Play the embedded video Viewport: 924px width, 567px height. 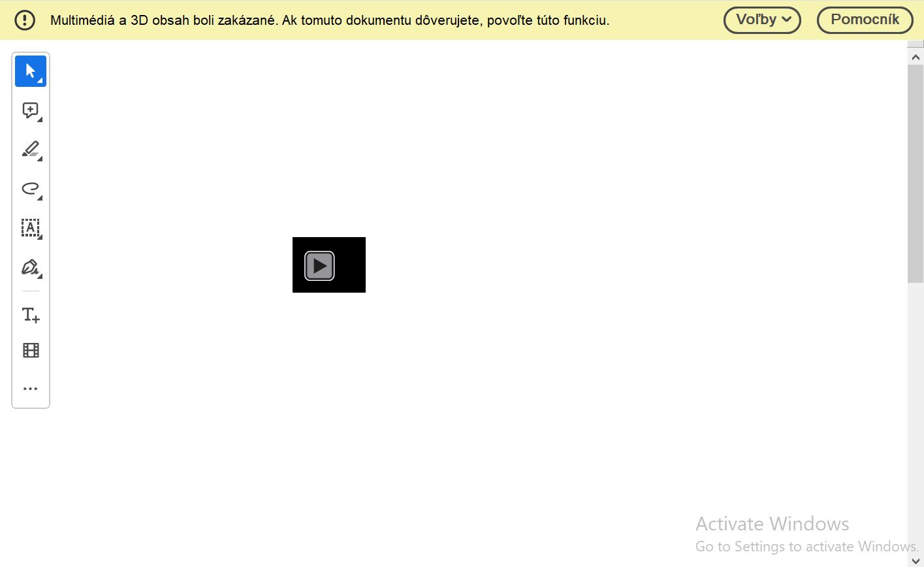pyautogui.click(x=319, y=265)
